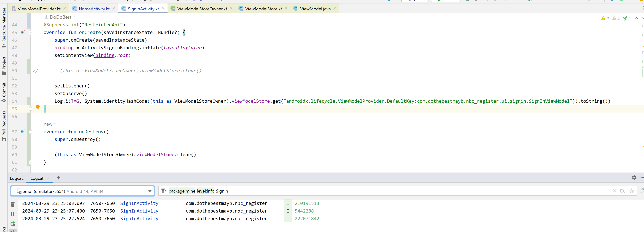Pause logcat output
Image resolution: width=644 pixels, height=232 pixels.
click(x=13, y=214)
